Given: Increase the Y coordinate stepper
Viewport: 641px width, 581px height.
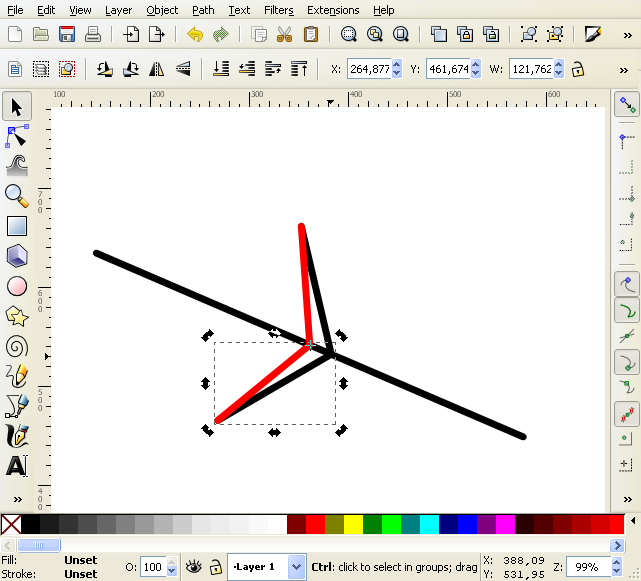Looking at the screenshot, I should click(475, 65).
